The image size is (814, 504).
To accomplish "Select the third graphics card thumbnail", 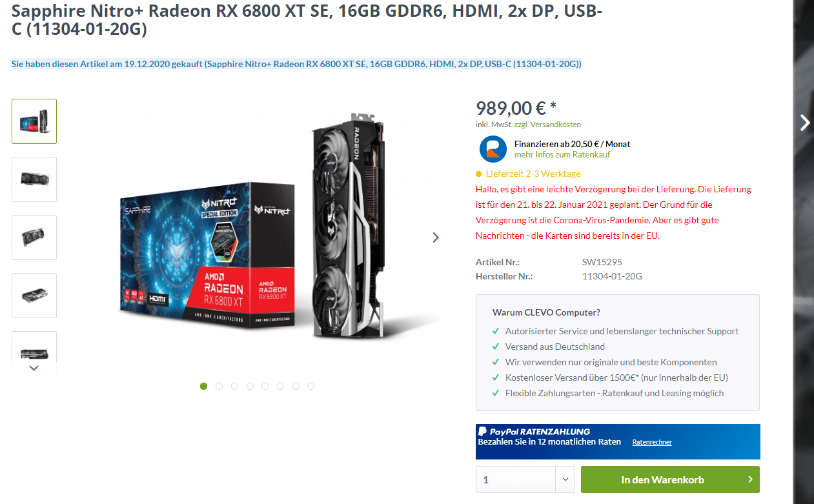I will tap(34, 237).
